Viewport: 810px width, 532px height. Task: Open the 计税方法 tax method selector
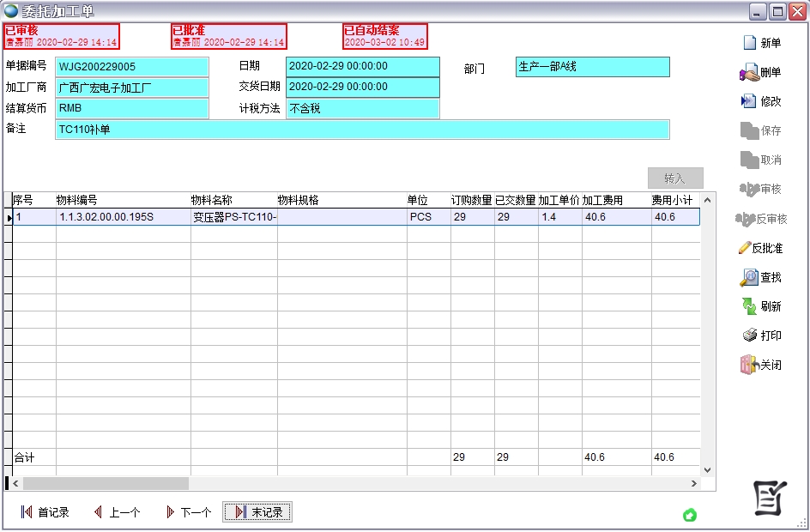(x=364, y=109)
